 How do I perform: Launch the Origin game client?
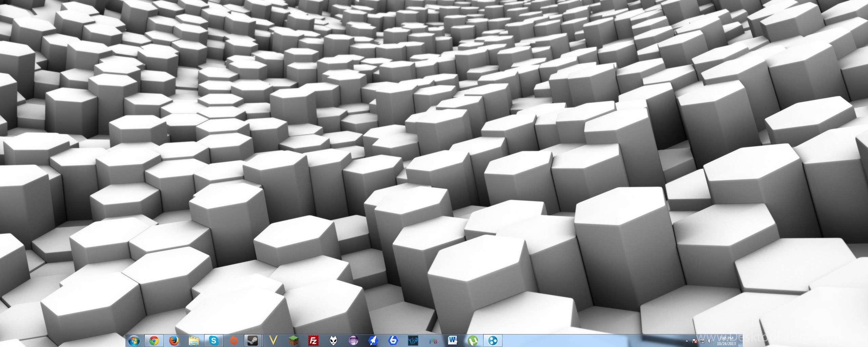234,340
